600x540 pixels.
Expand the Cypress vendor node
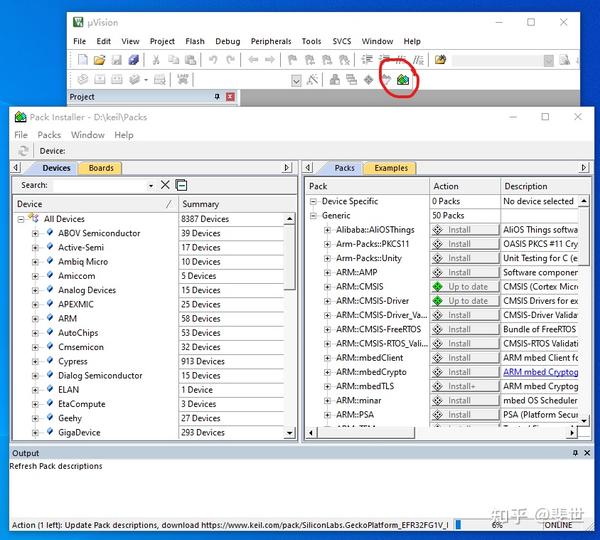35,362
